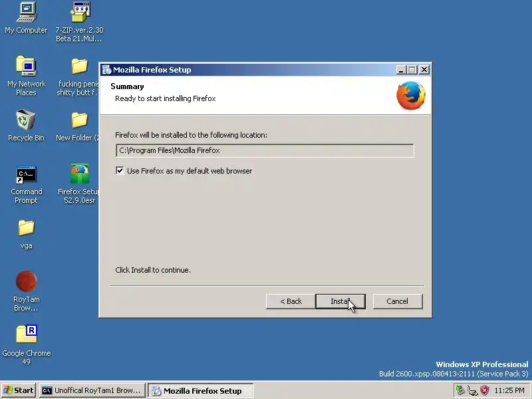Click the Firefox logo in the setup header
532x399 pixels.
[411, 95]
